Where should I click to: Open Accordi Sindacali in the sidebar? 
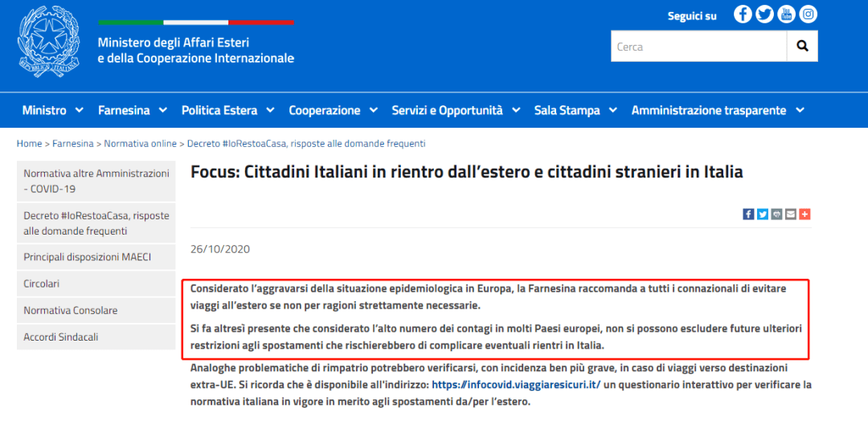(x=61, y=337)
